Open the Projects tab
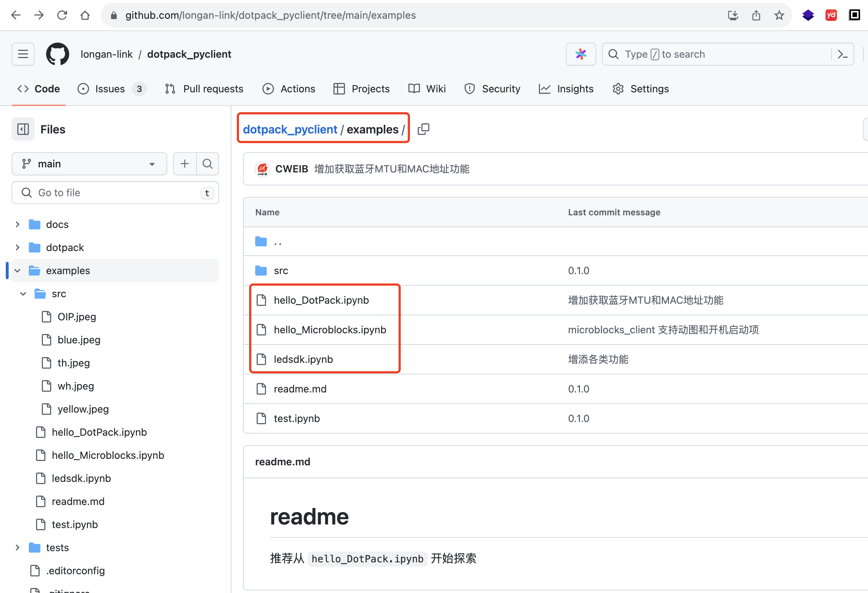 coord(362,89)
